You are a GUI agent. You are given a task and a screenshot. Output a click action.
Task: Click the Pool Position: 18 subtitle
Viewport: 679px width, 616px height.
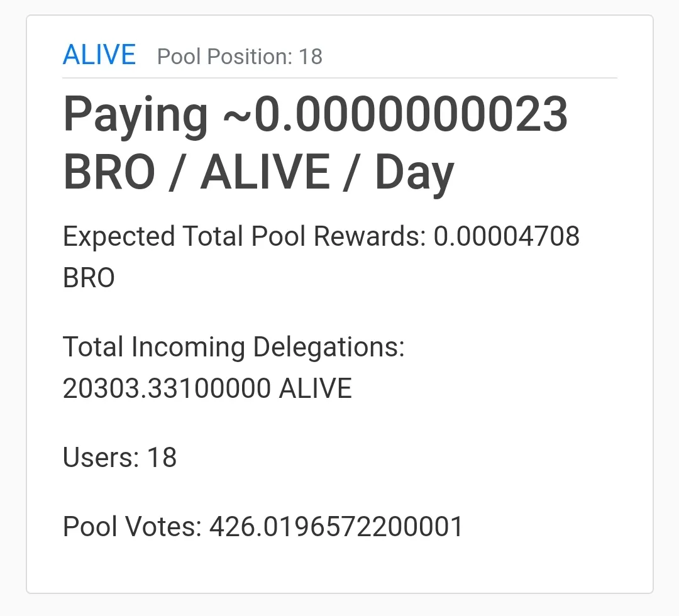[x=240, y=57]
